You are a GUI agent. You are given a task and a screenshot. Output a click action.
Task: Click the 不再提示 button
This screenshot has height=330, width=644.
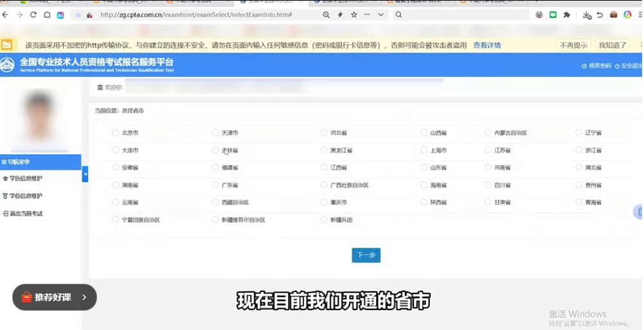573,45
